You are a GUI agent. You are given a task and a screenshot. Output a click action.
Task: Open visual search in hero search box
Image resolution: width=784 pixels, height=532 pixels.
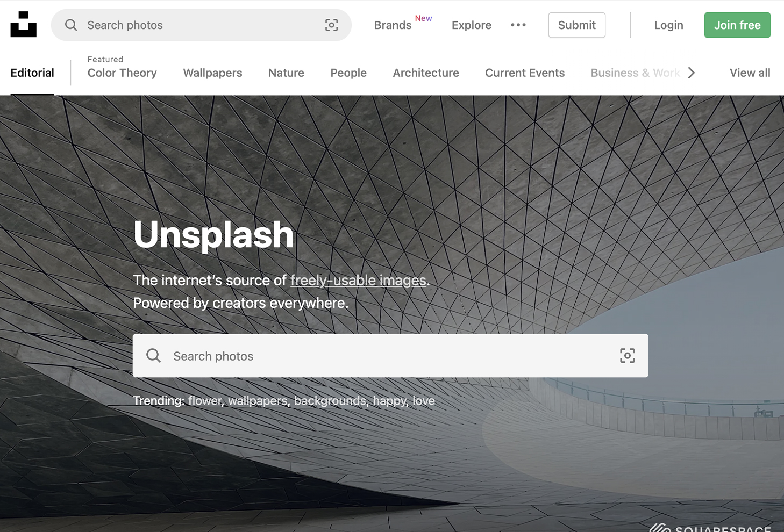(628, 356)
